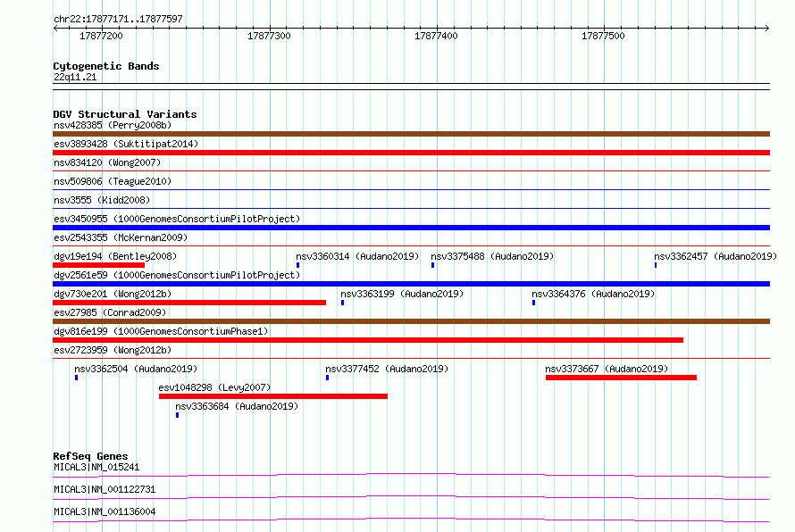Open nsv834120 (Wong2007) variant
Screen dimensions: 795x532
click(107, 162)
